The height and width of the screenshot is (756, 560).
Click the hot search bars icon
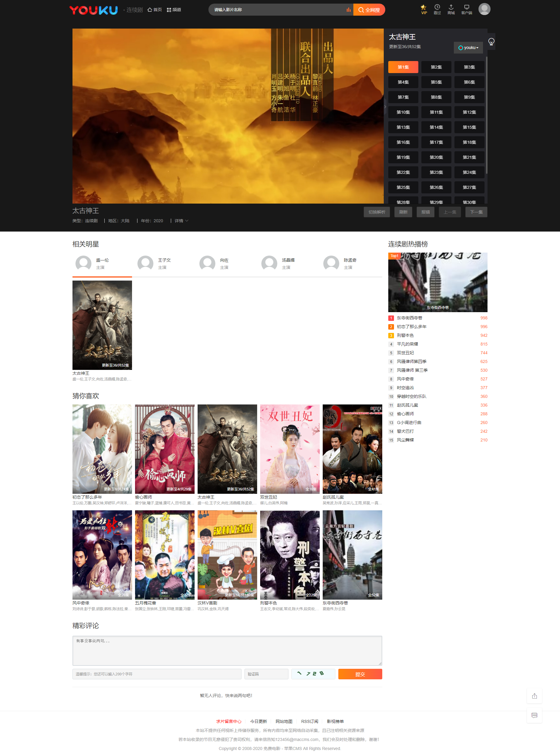point(349,10)
